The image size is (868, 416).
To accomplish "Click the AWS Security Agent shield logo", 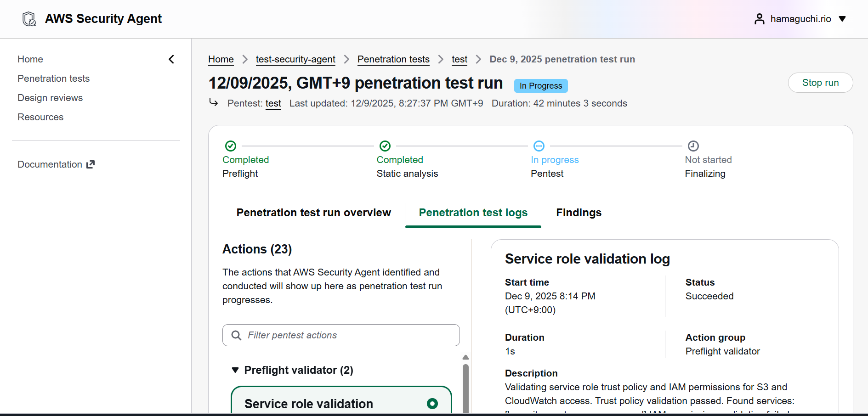I will (x=29, y=19).
